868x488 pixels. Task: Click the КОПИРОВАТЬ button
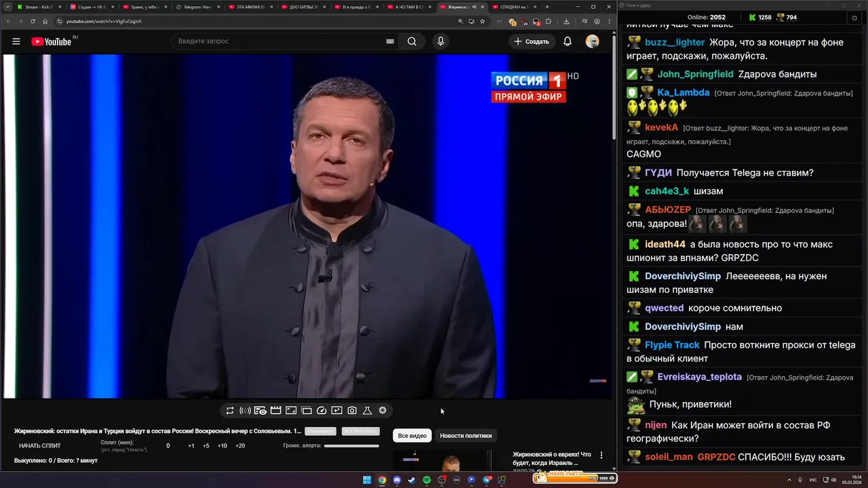pyautogui.click(x=360, y=431)
